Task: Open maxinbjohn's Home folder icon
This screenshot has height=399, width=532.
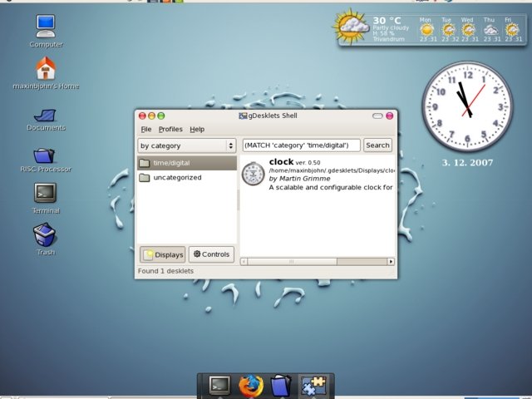Action: tap(46, 68)
